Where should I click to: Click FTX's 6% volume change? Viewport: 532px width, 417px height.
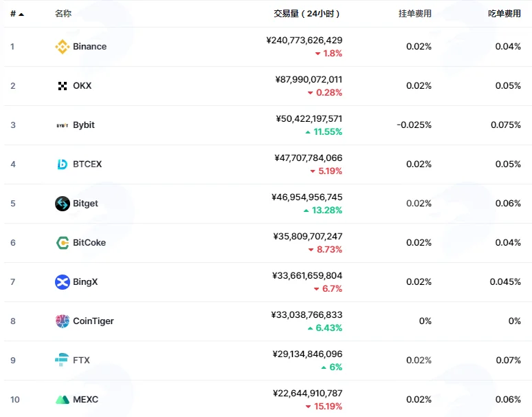point(332,367)
